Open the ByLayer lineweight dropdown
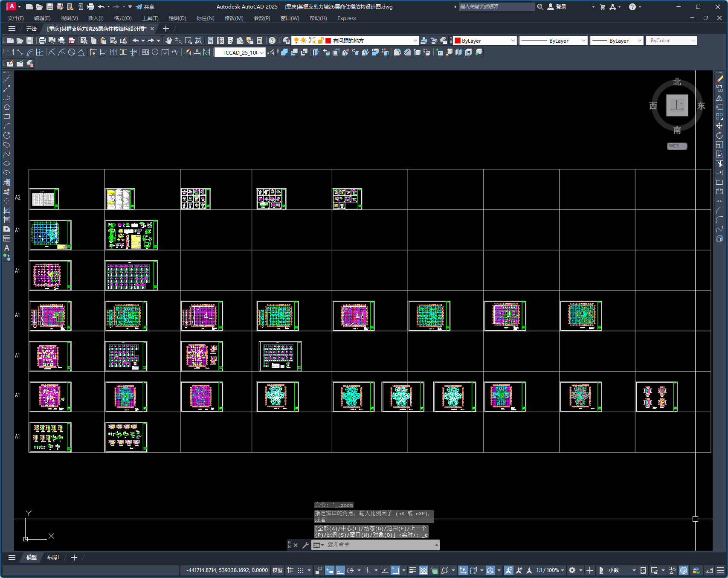Viewport: 728px width, 578px height. (616, 41)
